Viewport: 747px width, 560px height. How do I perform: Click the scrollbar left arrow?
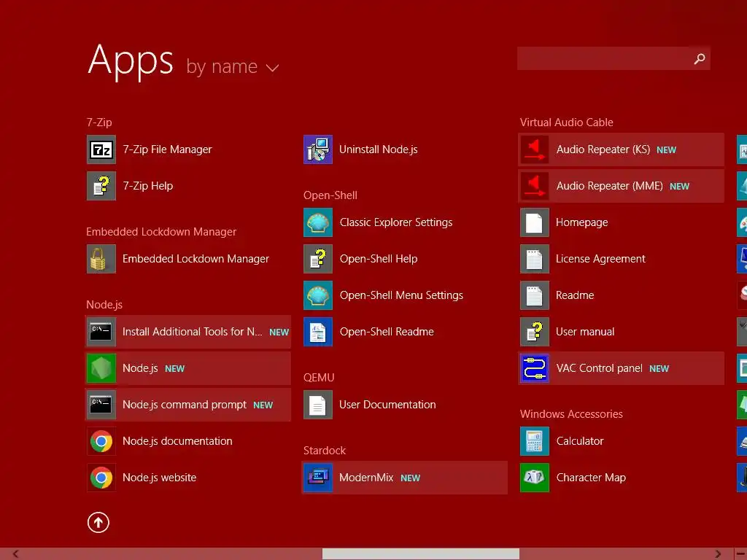tap(16, 554)
